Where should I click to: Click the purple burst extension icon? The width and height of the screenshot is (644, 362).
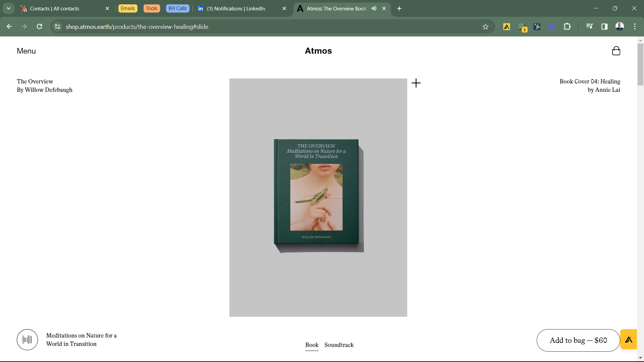tap(552, 27)
